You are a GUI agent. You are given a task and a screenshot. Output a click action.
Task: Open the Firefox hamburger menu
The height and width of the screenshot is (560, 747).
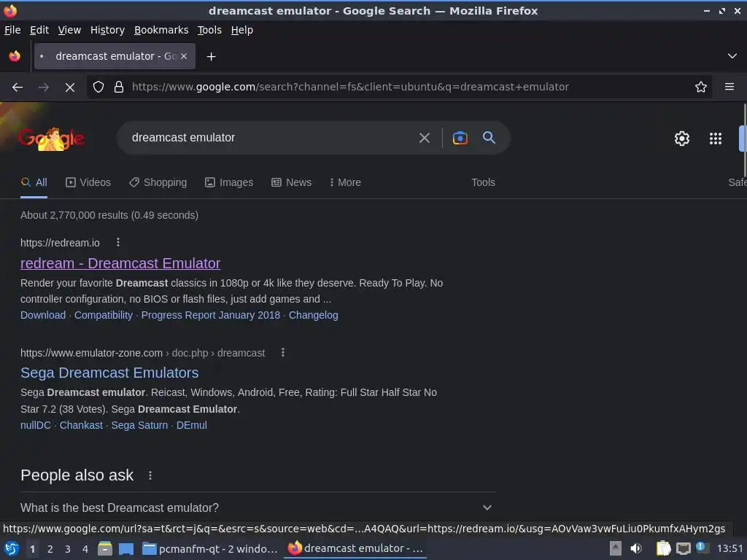pos(729,87)
